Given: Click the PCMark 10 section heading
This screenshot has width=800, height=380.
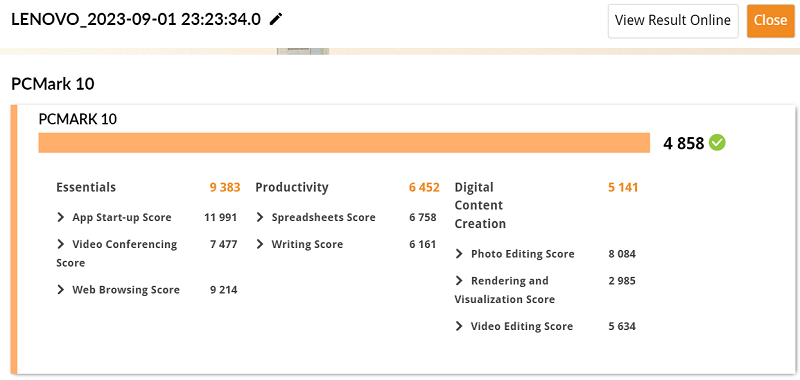Looking at the screenshot, I should tap(53, 84).
